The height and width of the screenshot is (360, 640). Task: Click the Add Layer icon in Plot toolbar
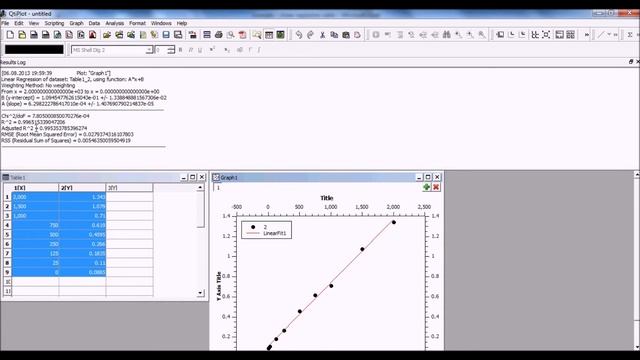click(500, 35)
